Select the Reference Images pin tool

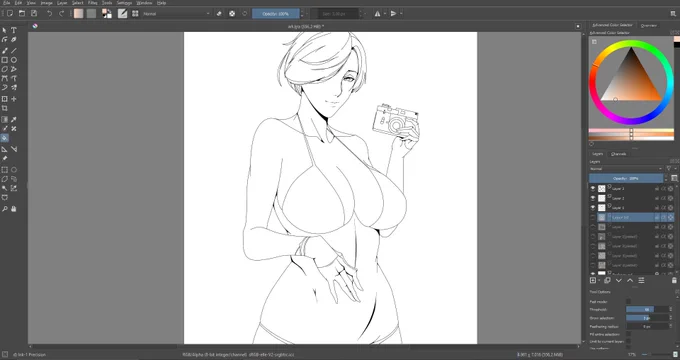[x=5, y=159]
